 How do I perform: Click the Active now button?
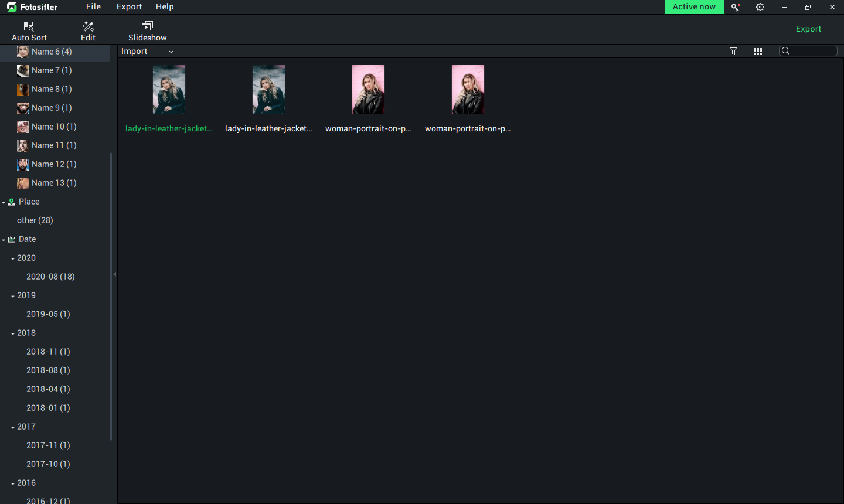695,7
